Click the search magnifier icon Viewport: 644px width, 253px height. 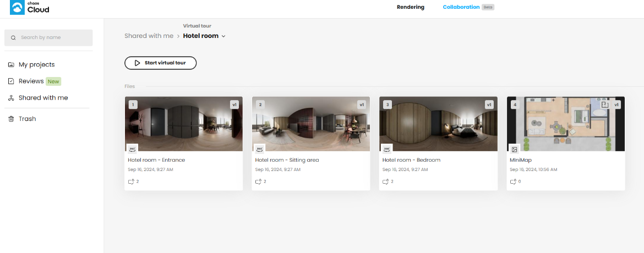click(x=13, y=38)
